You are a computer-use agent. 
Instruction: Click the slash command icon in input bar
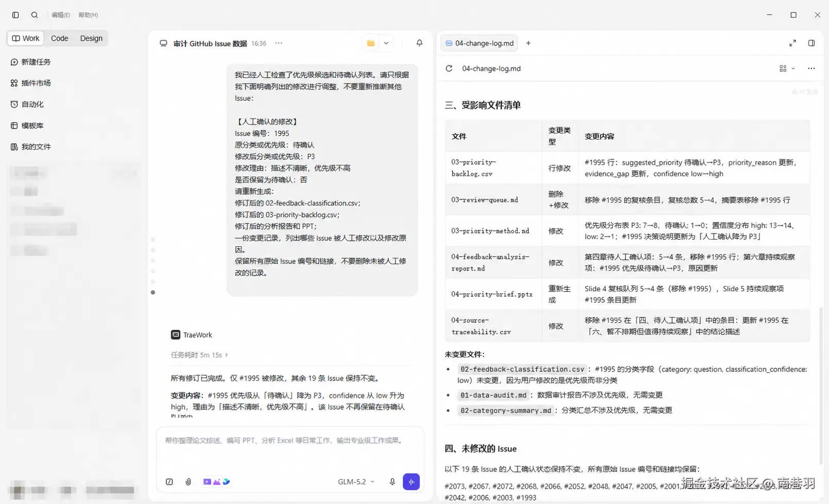[x=169, y=482]
